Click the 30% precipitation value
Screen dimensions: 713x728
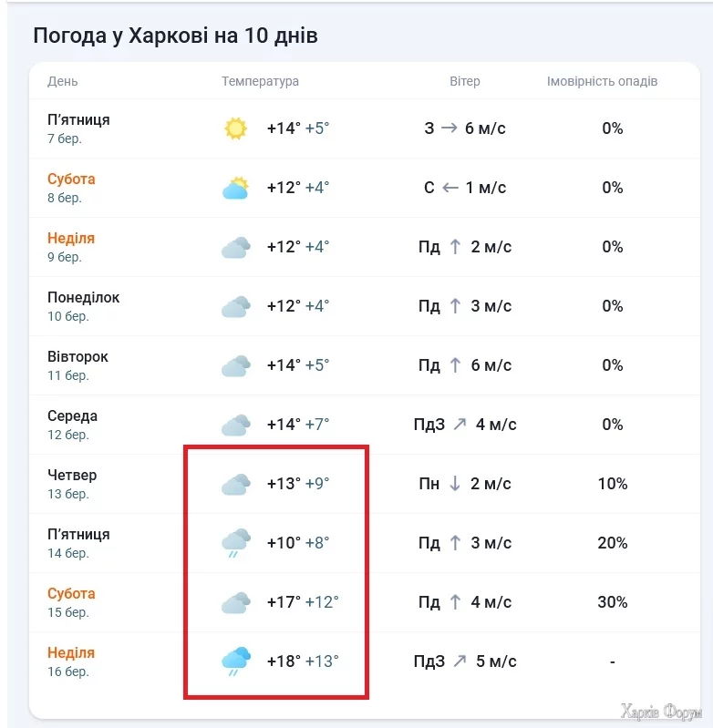pyautogui.click(x=613, y=602)
